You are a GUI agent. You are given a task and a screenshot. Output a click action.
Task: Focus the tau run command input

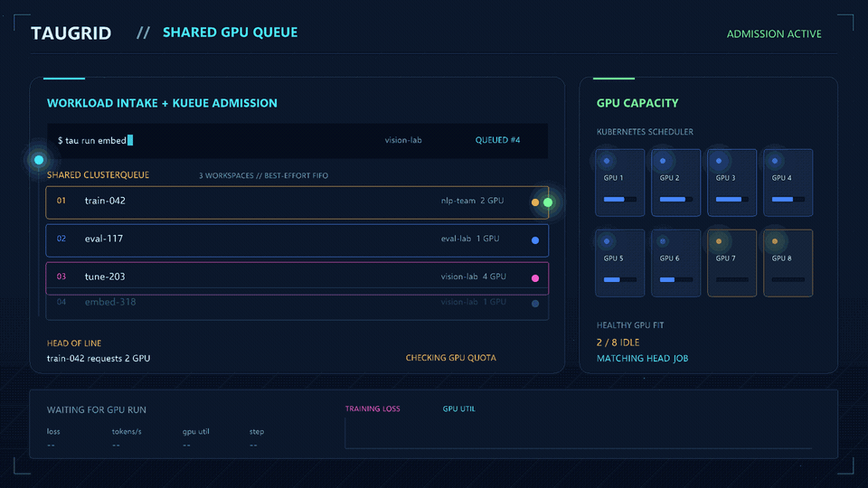coord(297,141)
